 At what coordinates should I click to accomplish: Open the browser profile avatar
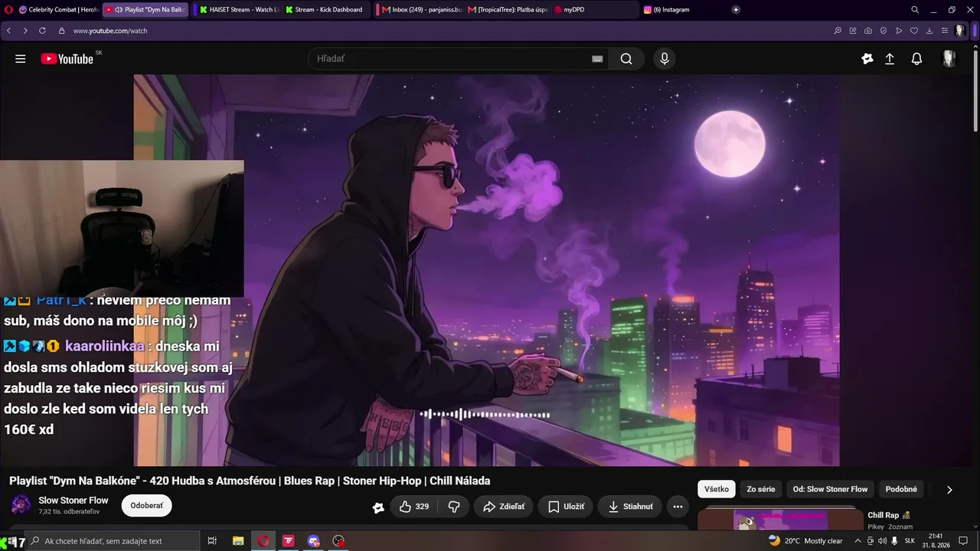pos(960,31)
